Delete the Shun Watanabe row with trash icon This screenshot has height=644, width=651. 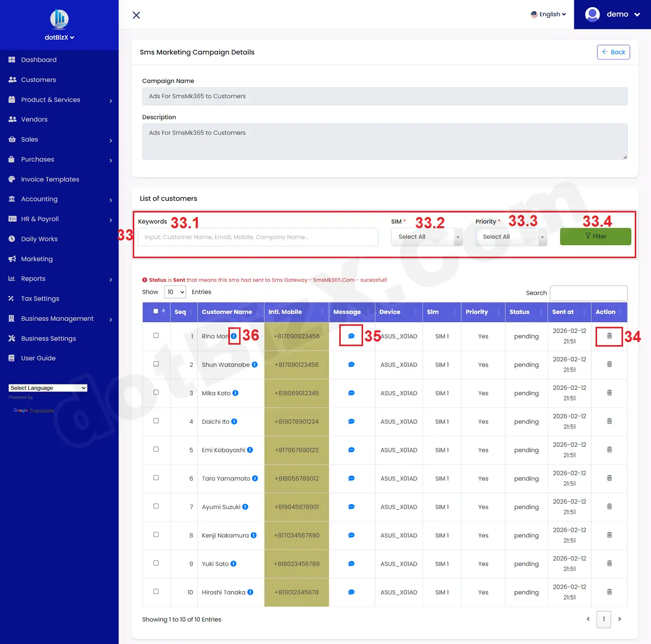[609, 364]
